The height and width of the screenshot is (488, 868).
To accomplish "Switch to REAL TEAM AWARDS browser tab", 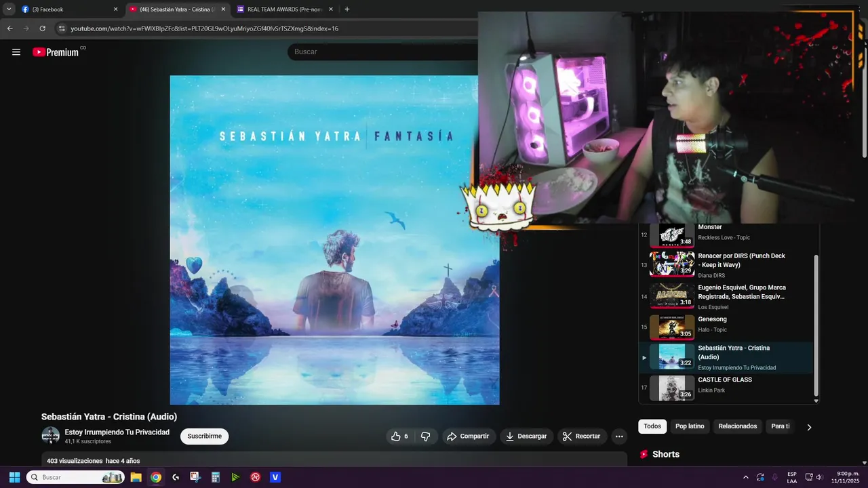I will tap(283, 9).
